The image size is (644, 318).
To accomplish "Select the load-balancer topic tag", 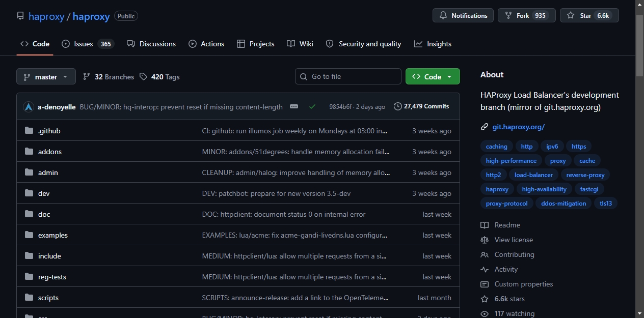I will 533,175.
